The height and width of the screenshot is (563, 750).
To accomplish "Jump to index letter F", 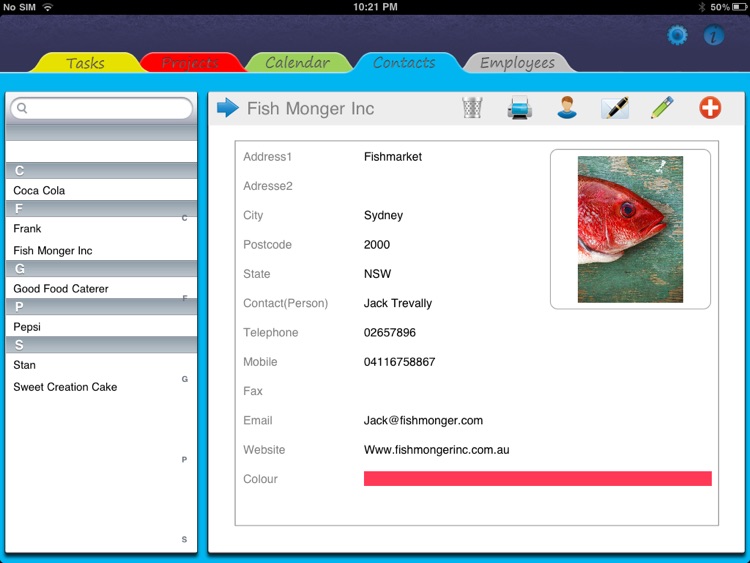I will (x=185, y=298).
